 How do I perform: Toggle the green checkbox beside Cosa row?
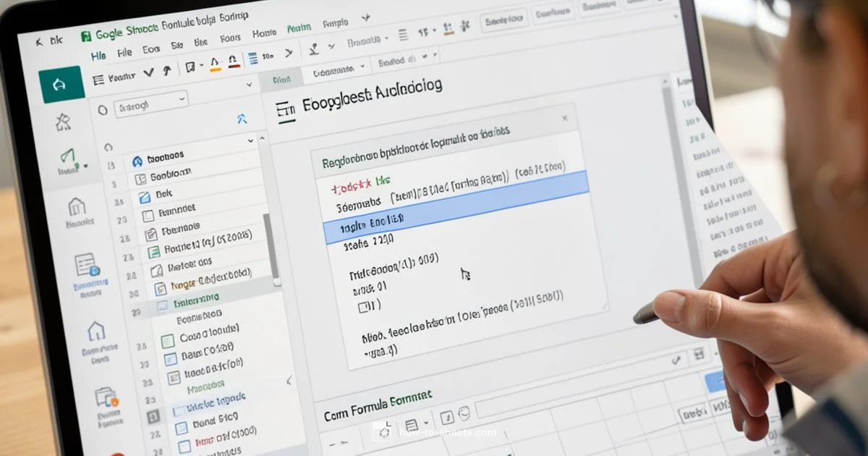click(x=168, y=340)
